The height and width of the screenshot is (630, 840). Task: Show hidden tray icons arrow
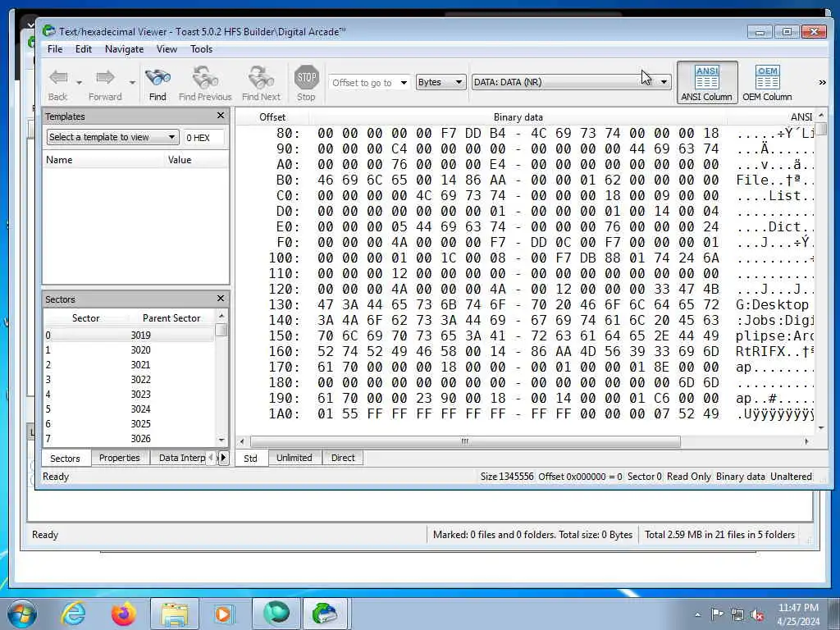pyautogui.click(x=697, y=615)
